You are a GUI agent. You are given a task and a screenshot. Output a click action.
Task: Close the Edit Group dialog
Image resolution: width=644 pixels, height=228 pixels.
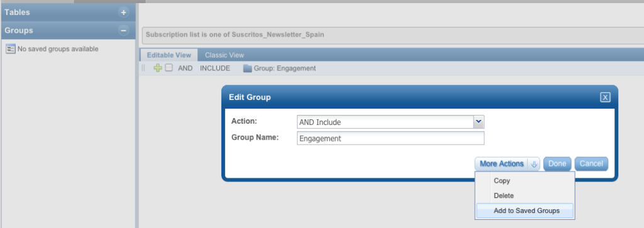click(605, 97)
